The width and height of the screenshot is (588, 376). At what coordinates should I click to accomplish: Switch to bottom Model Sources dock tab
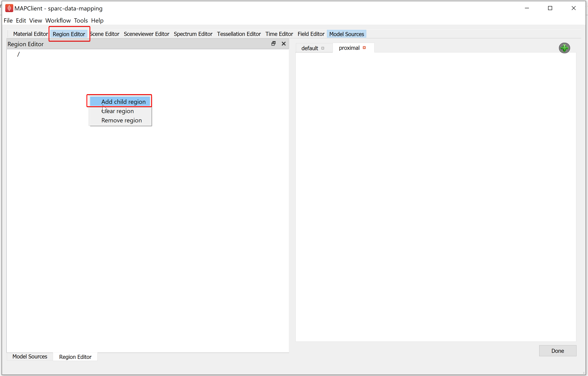click(30, 356)
